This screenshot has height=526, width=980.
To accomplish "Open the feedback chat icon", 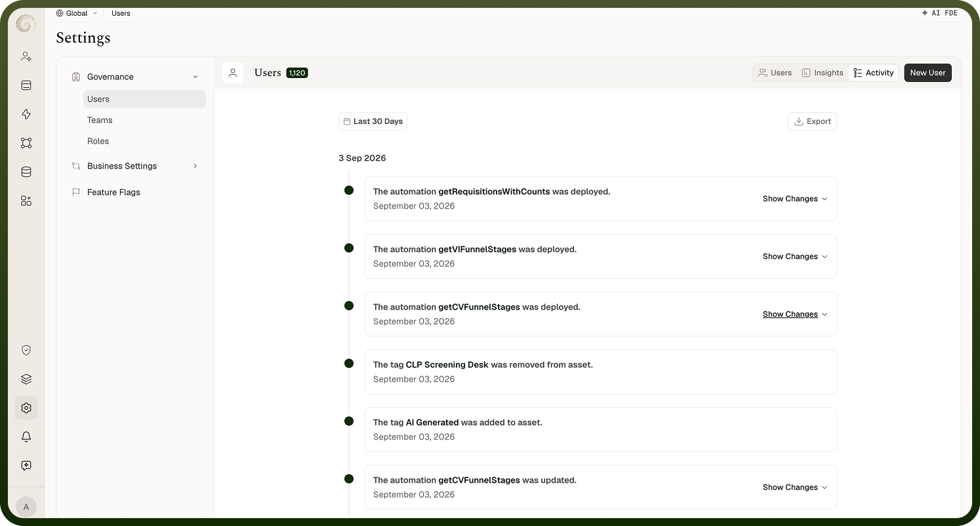I will coord(26,466).
